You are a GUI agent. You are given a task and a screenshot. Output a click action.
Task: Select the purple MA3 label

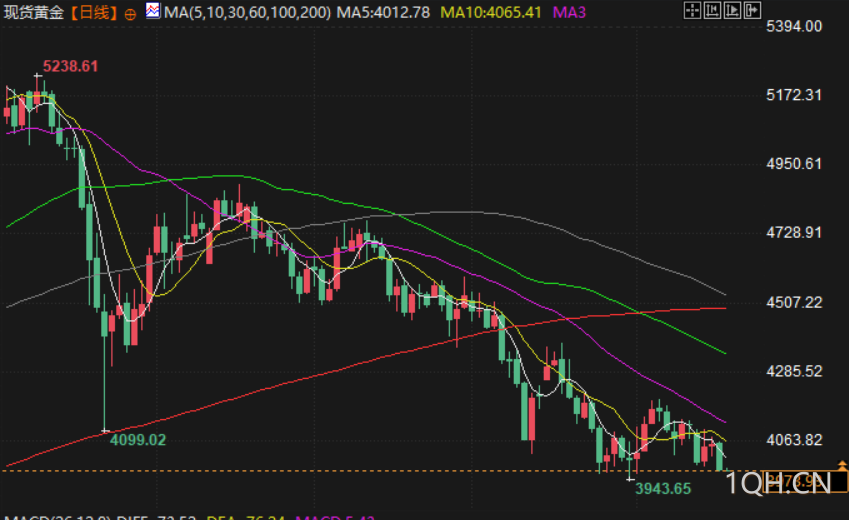coord(569,12)
